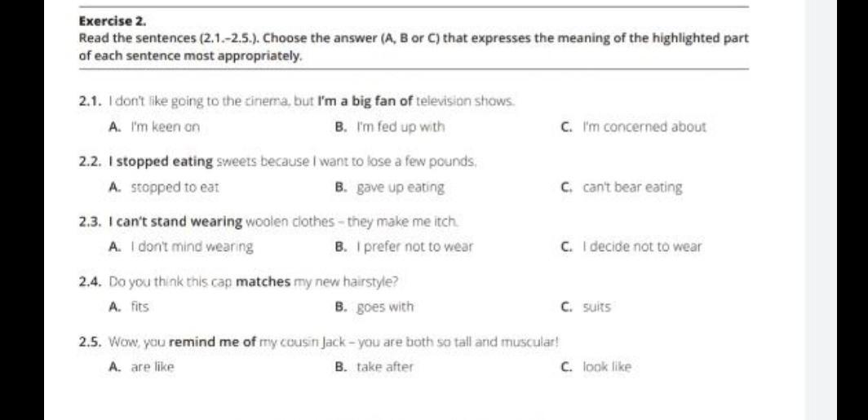
Task: Click the highlighted phrase "I'm a big fan of"
Action: (x=365, y=101)
